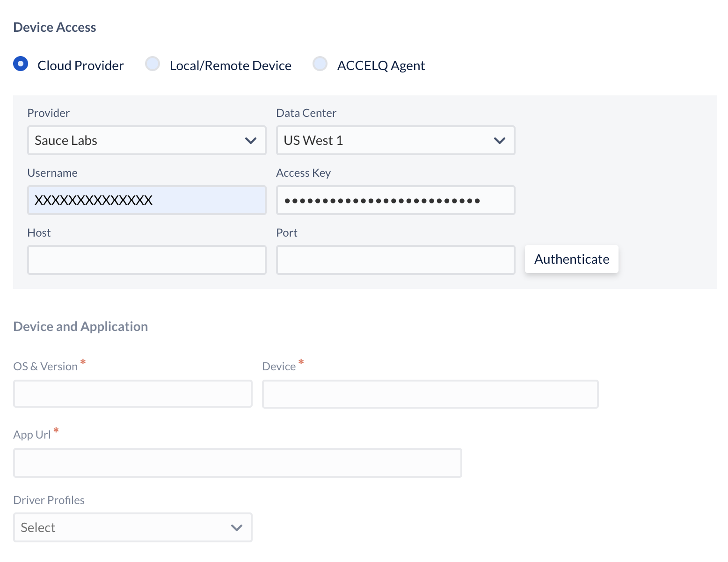
Task: Click the Port label text
Action: pyautogui.click(x=287, y=233)
